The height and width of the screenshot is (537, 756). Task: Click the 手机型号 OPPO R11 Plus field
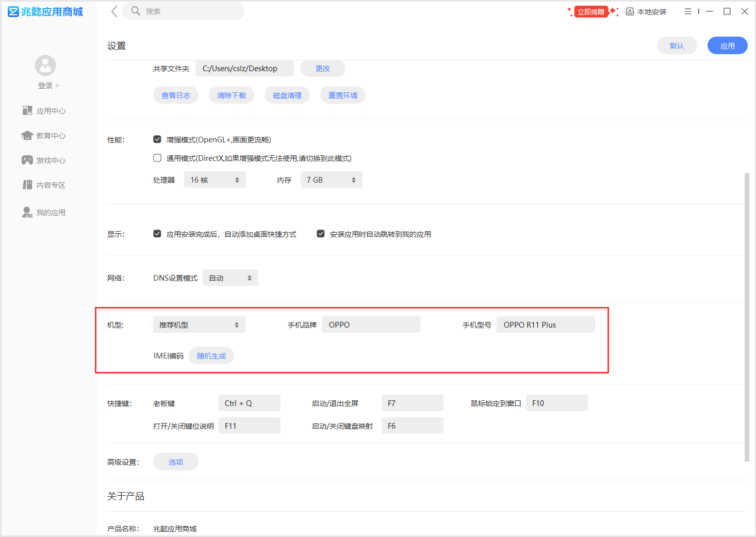(x=545, y=325)
